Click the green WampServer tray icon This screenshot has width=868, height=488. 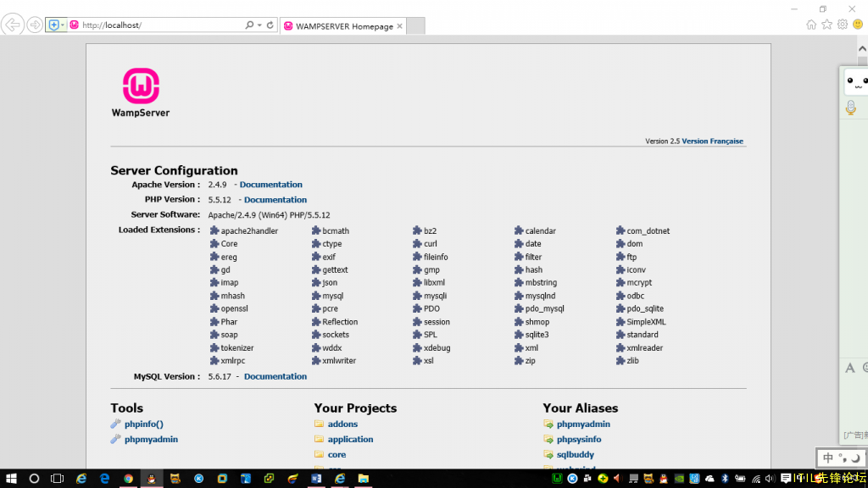coord(558,479)
